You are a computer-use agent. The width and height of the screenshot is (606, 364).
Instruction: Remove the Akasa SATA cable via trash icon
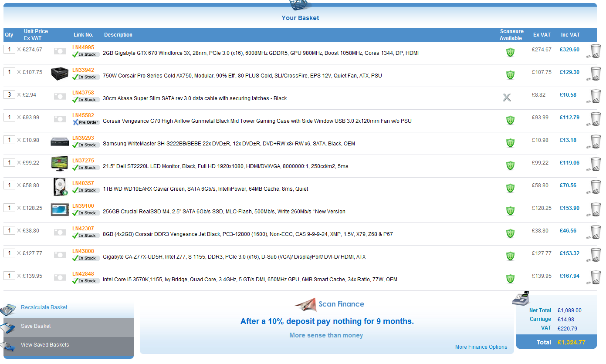coord(594,96)
